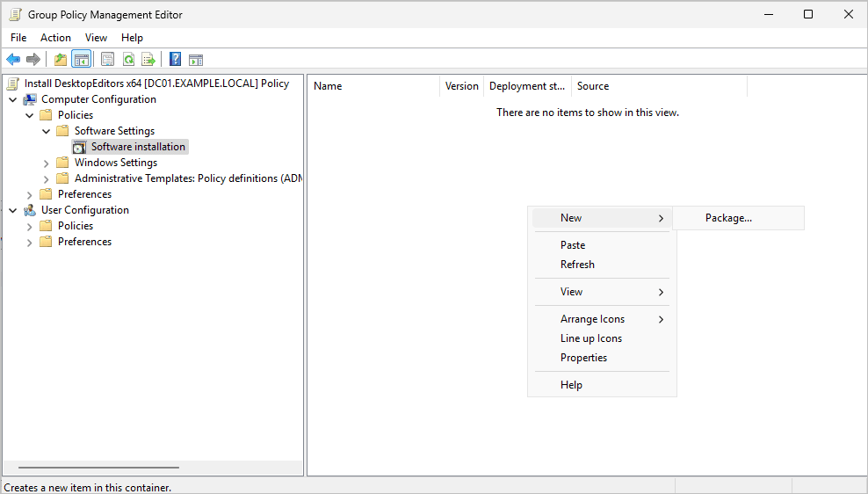The image size is (868, 494).
Task: Click the Software Settings folder icon
Action: click(62, 131)
